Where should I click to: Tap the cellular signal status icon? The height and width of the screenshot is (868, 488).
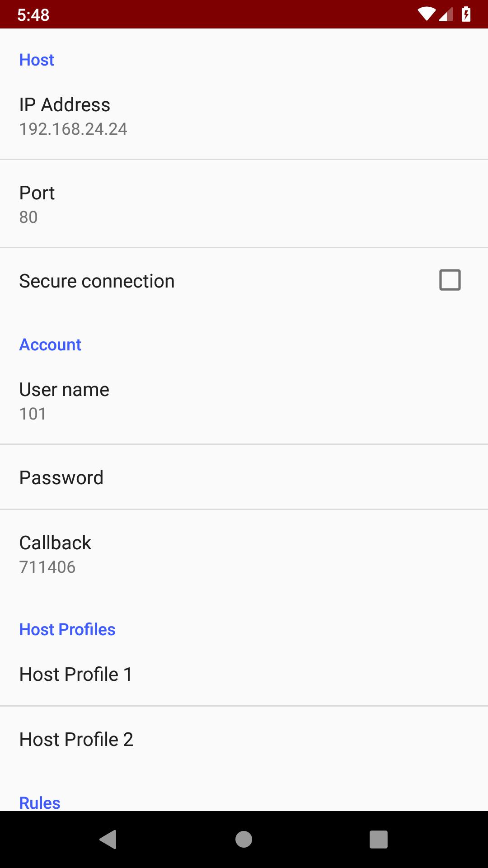446,14
